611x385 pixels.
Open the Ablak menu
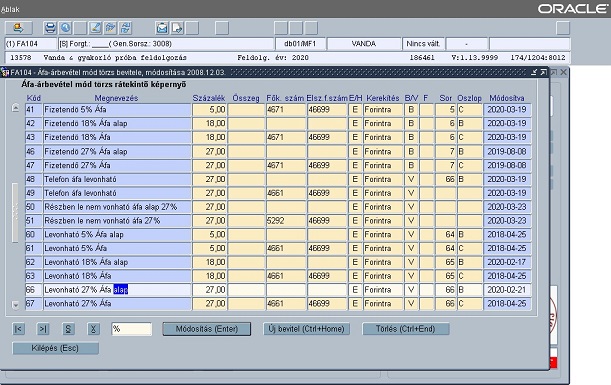(x=10, y=9)
